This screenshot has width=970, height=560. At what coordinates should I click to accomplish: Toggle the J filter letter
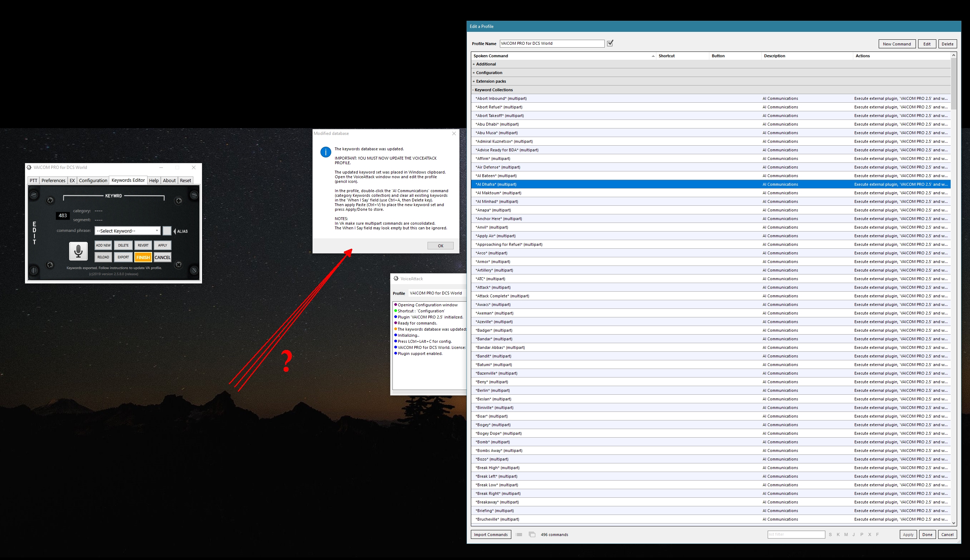click(853, 534)
